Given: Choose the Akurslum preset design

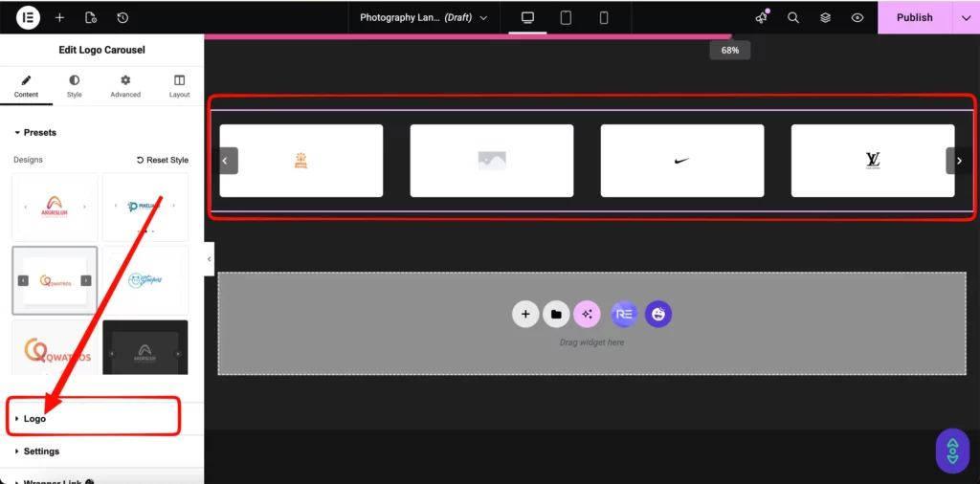Looking at the screenshot, I should (55, 207).
